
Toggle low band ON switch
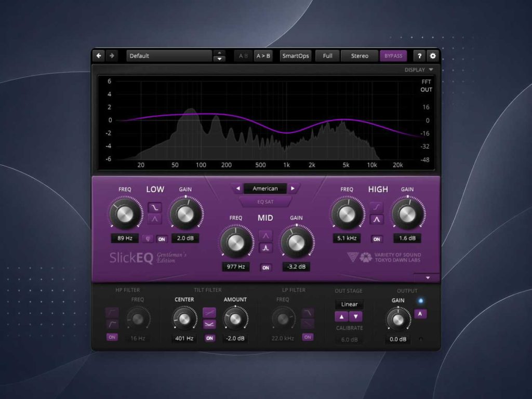(162, 239)
